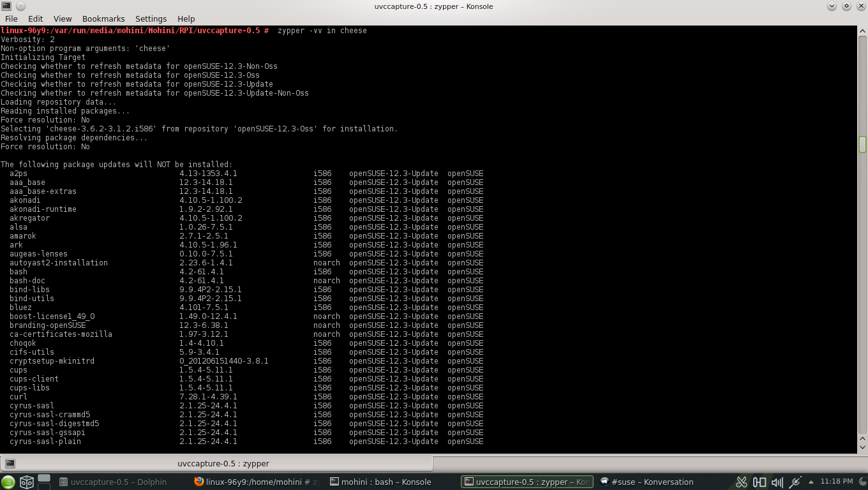Click the virtual desktop pager in panel
The height and width of the screenshot is (490, 868).
44,482
